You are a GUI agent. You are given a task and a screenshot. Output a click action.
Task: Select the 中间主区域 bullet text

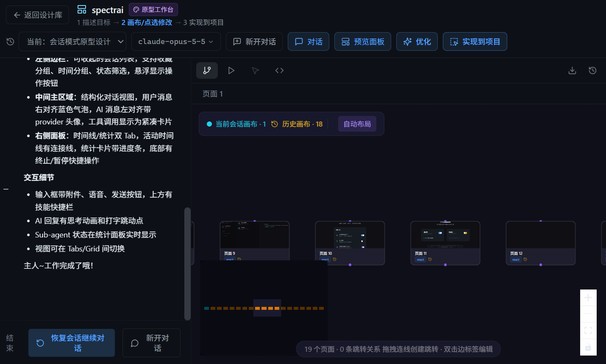pos(104,109)
